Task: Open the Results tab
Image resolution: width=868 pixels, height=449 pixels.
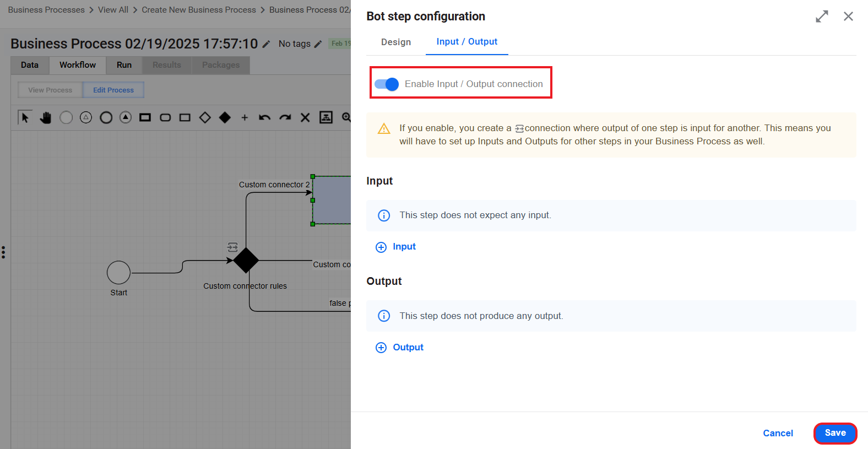Action: [x=167, y=65]
